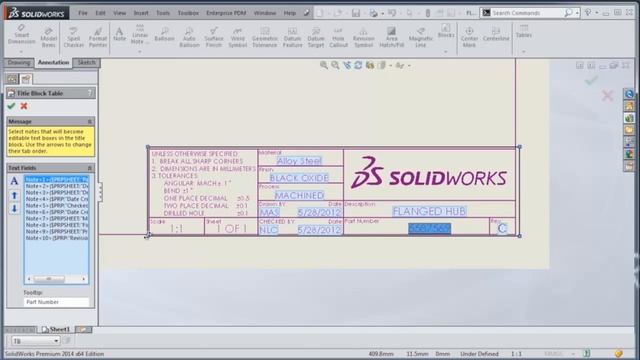Open help for Title Block Table panel
640x360 pixels.
coord(90,93)
